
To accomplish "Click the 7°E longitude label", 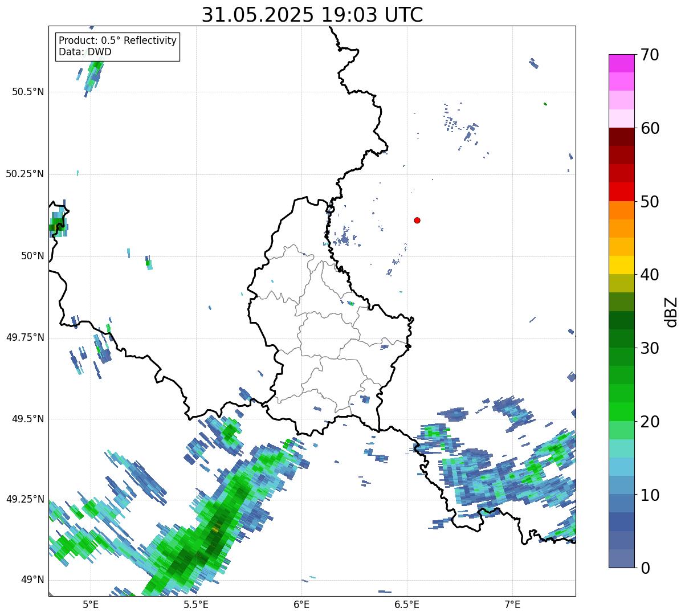I will tap(512, 604).
